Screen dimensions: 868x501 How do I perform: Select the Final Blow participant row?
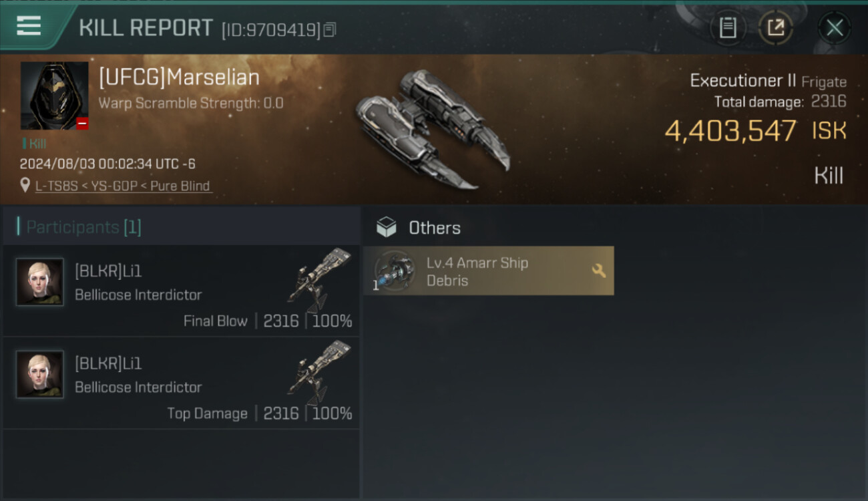[x=181, y=291]
